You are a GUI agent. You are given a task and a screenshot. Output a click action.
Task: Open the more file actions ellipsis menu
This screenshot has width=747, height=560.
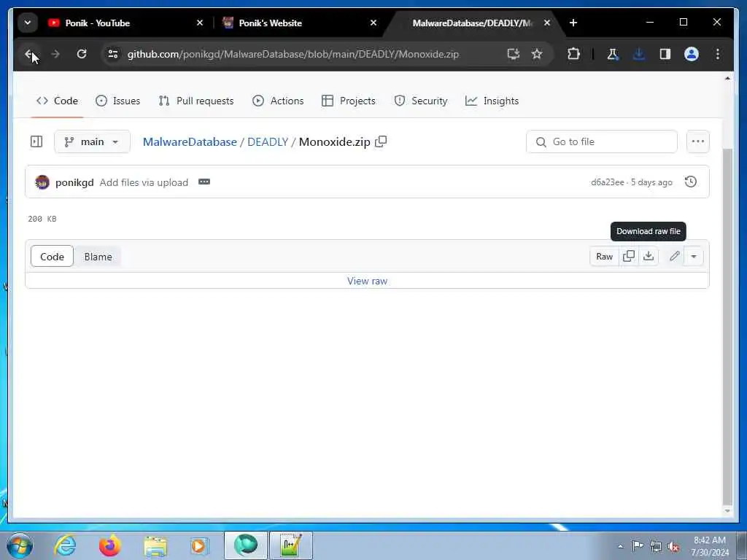[x=698, y=141]
